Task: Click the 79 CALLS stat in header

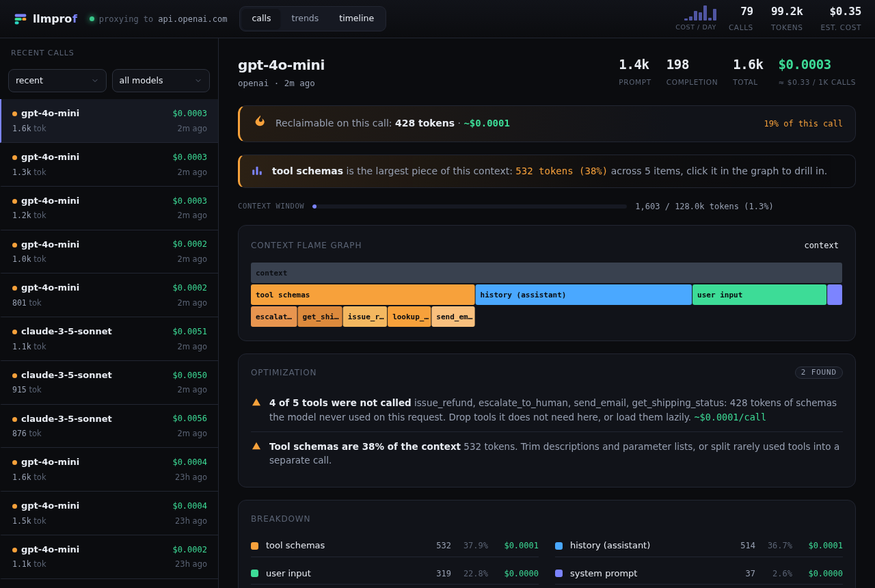Action: (x=741, y=18)
